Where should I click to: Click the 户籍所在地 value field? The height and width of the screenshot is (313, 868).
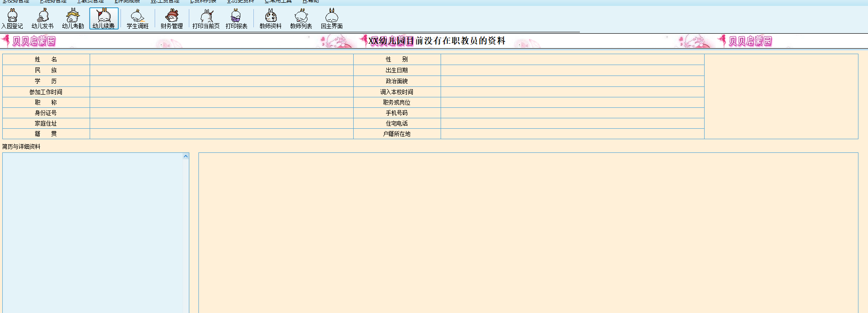pos(573,134)
